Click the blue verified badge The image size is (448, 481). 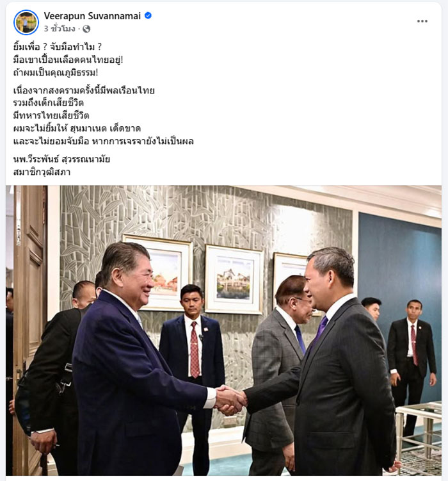(148, 15)
